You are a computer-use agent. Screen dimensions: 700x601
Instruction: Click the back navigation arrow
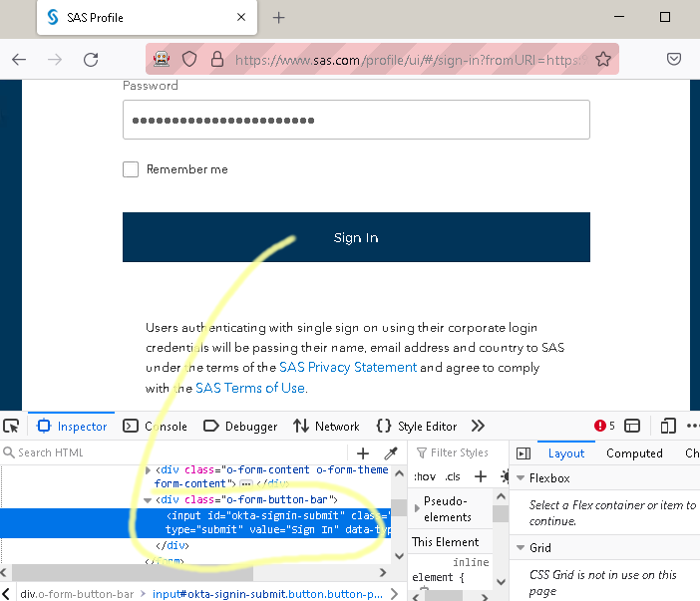point(19,60)
